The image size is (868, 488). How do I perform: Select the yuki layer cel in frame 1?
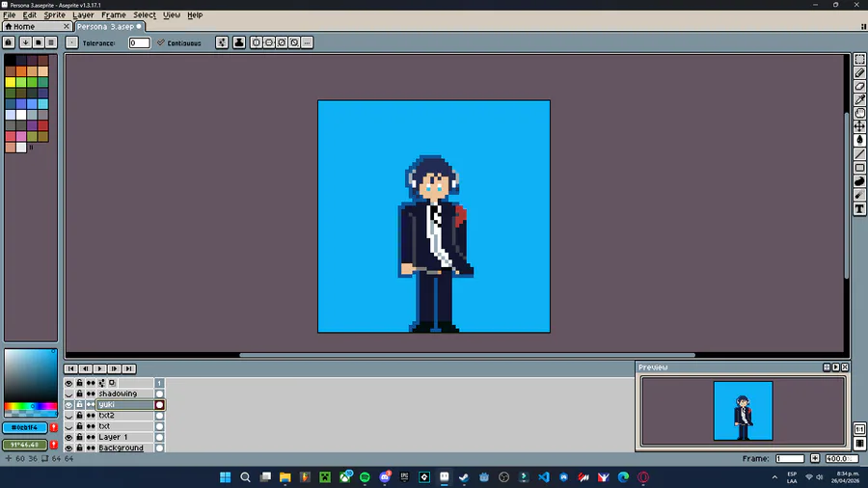pyautogui.click(x=159, y=405)
